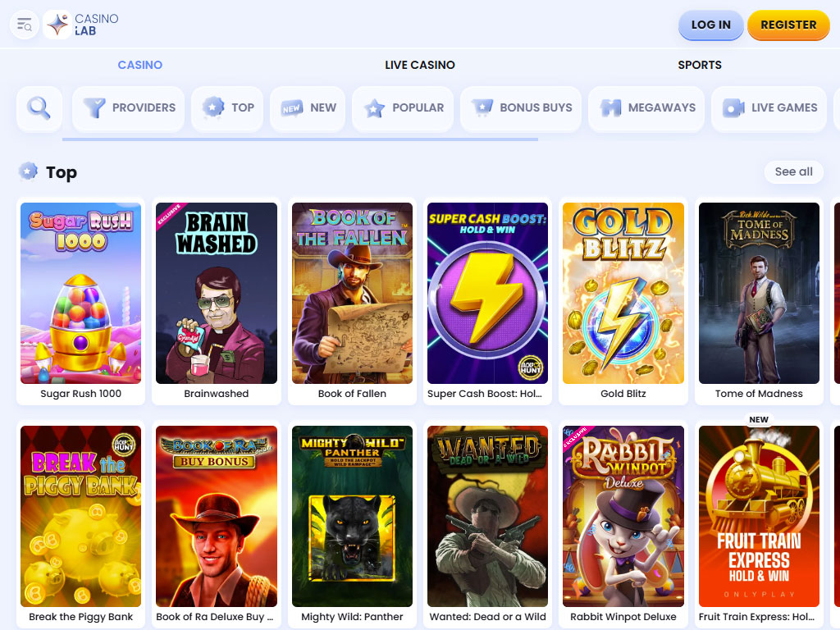Viewport: 840px width, 630px height.
Task: Open Mighty Wild Panther thumbnail
Action: pyautogui.click(x=352, y=517)
